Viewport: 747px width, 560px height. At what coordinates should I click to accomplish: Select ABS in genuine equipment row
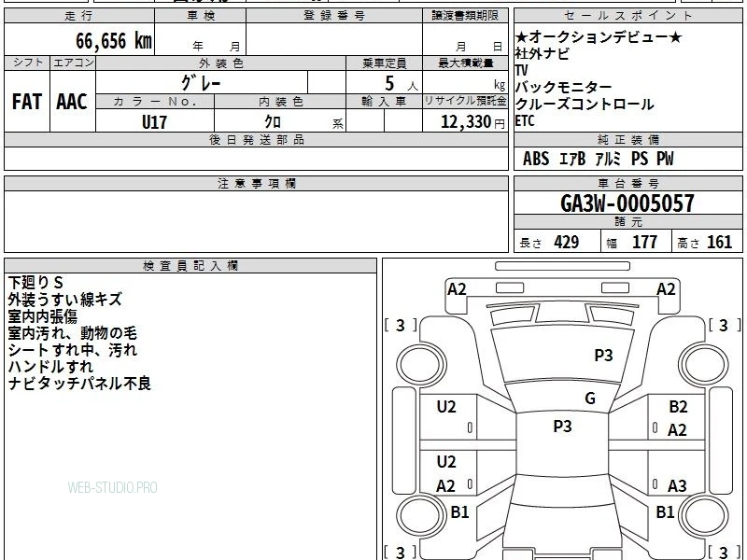click(x=536, y=159)
